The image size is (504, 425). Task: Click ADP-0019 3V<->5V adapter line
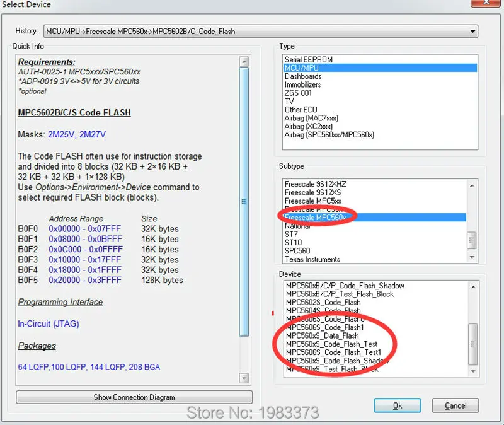pyautogui.click(x=79, y=81)
